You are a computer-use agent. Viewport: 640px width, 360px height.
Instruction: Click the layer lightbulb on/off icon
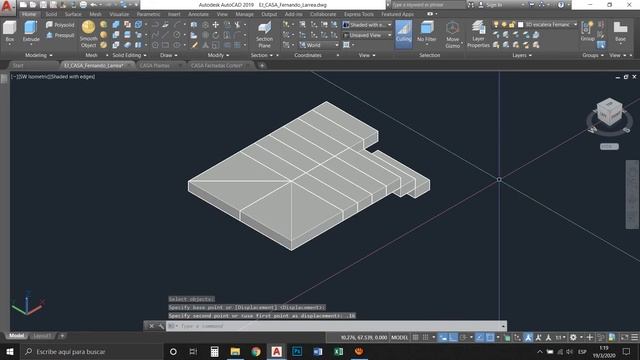coord(496,25)
